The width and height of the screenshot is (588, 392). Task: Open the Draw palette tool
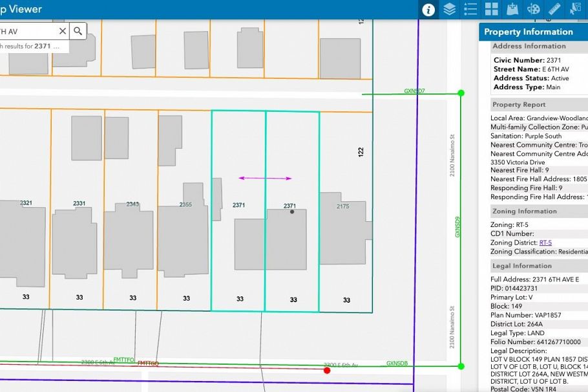[534, 9]
